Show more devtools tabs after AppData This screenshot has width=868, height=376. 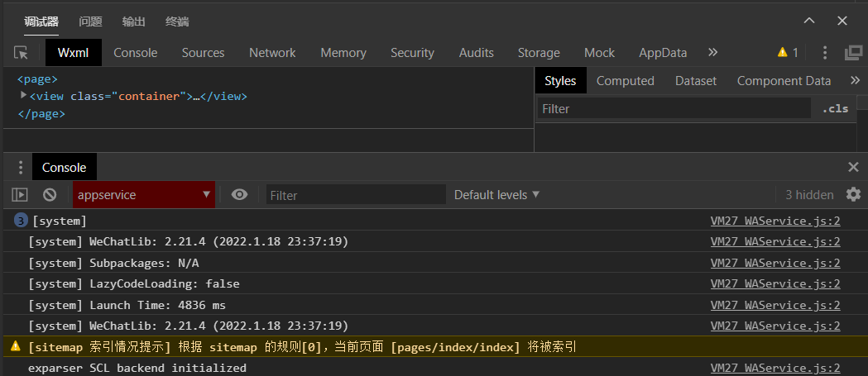(x=713, y=53)
